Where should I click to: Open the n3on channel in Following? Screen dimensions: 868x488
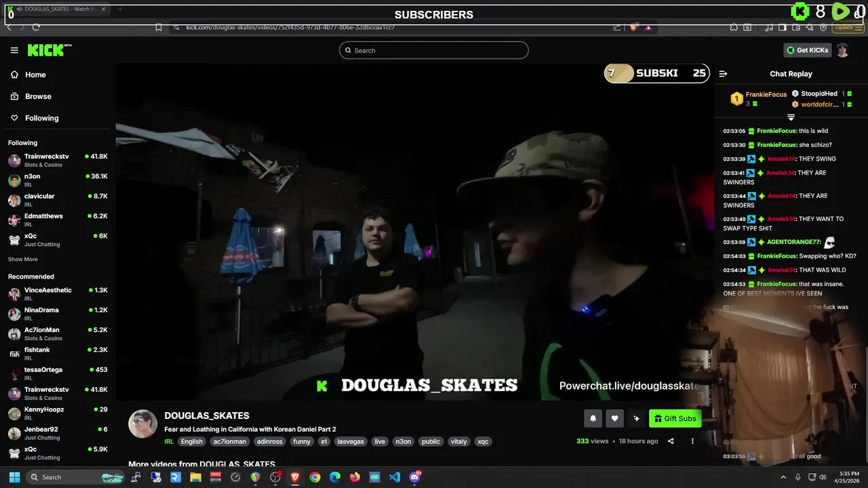pos(58,180)
